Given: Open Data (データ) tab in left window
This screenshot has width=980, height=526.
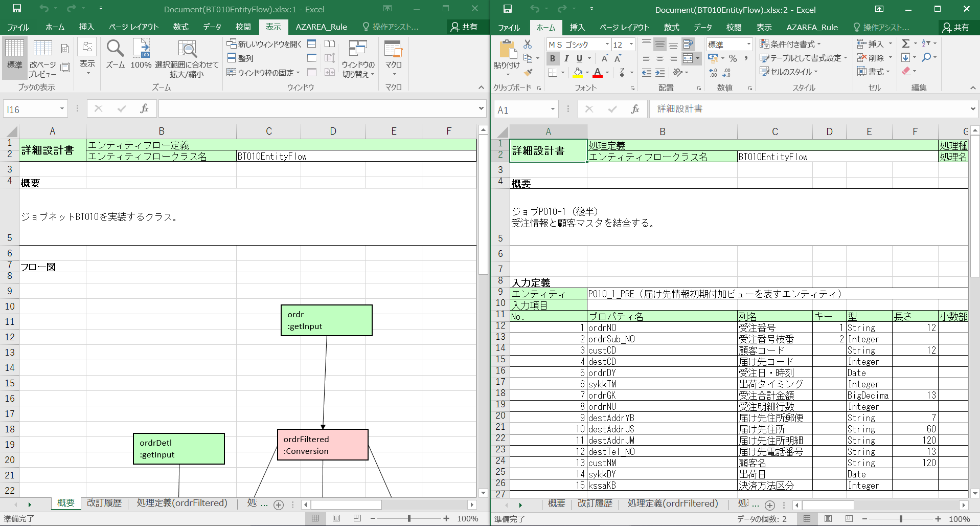Looking at the screenshot, I should 212,27.
